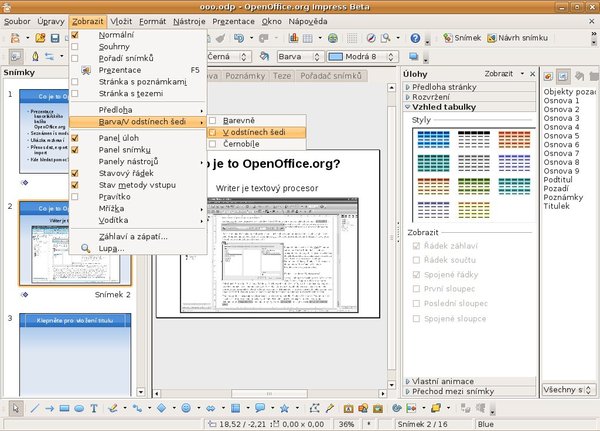Apply the red-orange table style swatch
Viewport: 600px width, 431px height.
click(x=515, y=139)
